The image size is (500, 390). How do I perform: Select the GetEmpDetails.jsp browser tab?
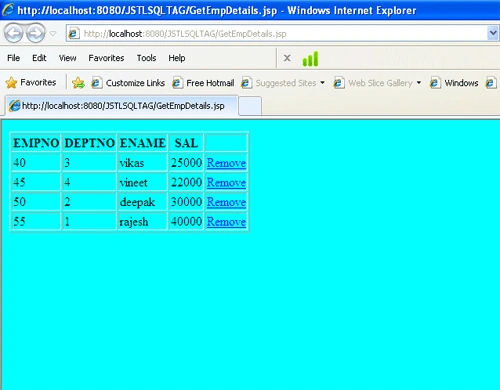122,106
